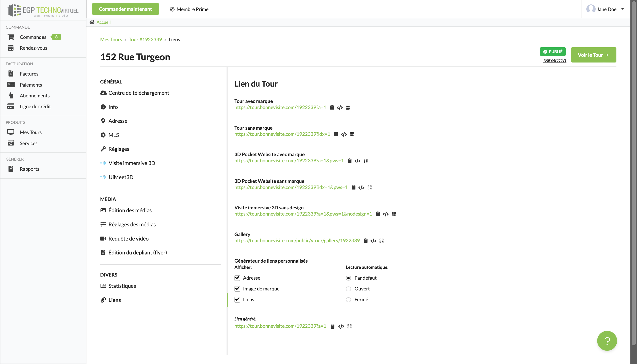Click the Tour désactivé status link
Image resolution: width=637 pixels, height=364 pixels.
(554, 60)
